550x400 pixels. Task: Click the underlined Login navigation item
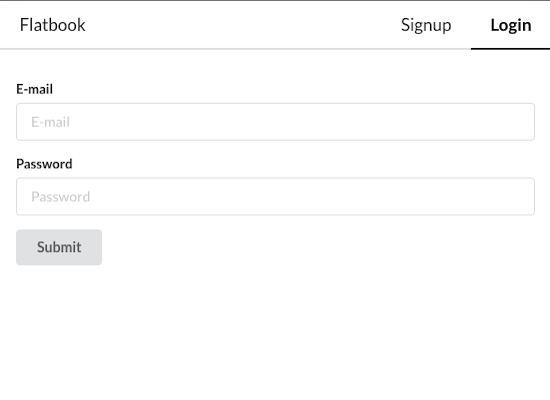click(510, 25)
